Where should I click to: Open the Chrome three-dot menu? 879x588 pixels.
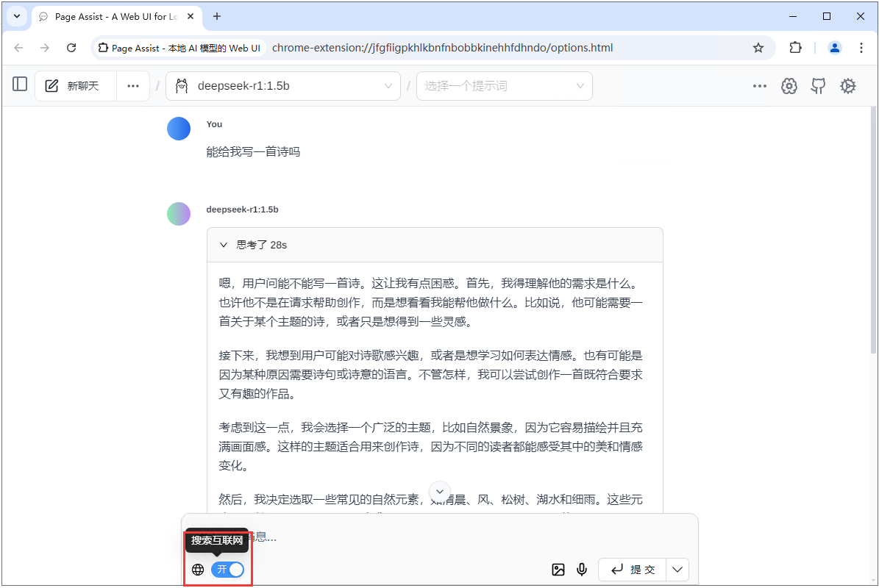click(861, 48)
